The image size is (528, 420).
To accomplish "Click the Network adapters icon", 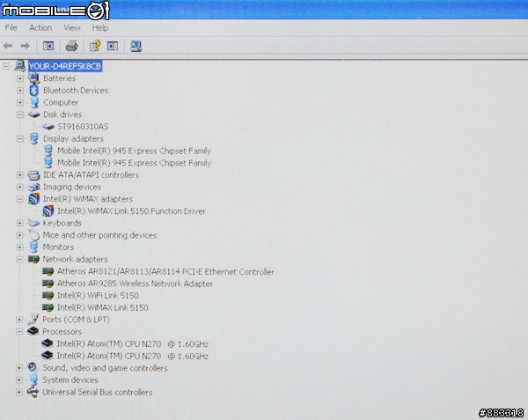I will pos(33,259).
